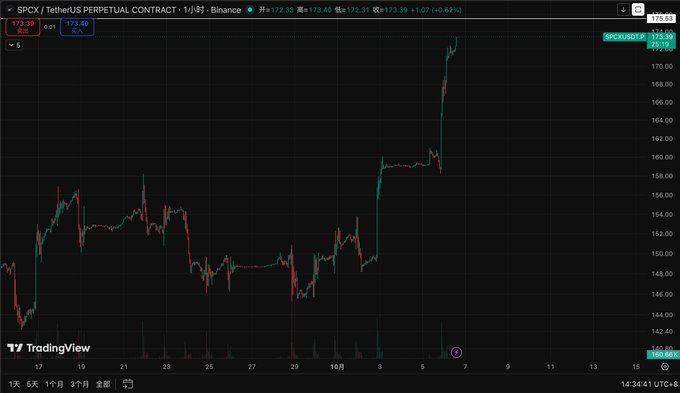The width and height of the screenshot is (680, 393).
Task: Click the blue 173.40 buy button
Action: (77, 26)
